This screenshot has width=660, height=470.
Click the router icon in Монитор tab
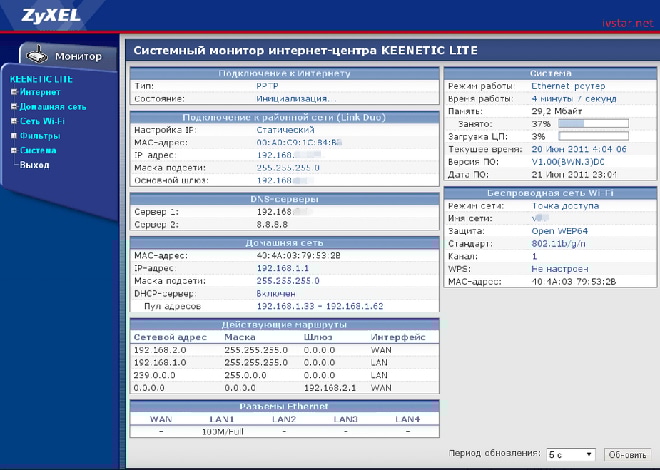(37, 55)
